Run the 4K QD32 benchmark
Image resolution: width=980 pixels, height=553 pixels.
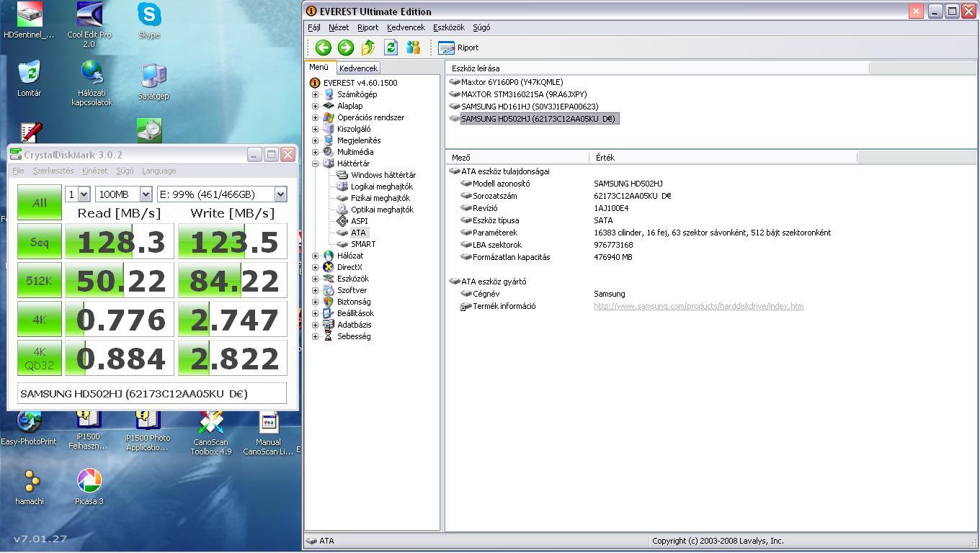(40, 359)
